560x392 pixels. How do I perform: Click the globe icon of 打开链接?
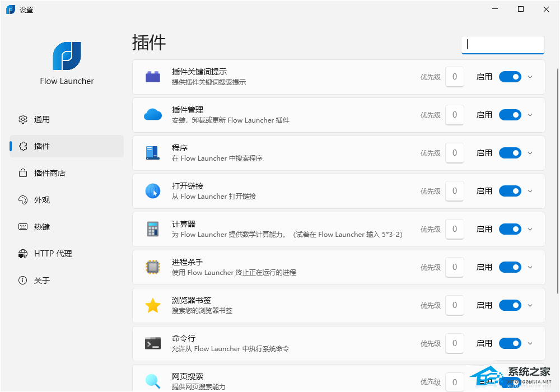153,191
